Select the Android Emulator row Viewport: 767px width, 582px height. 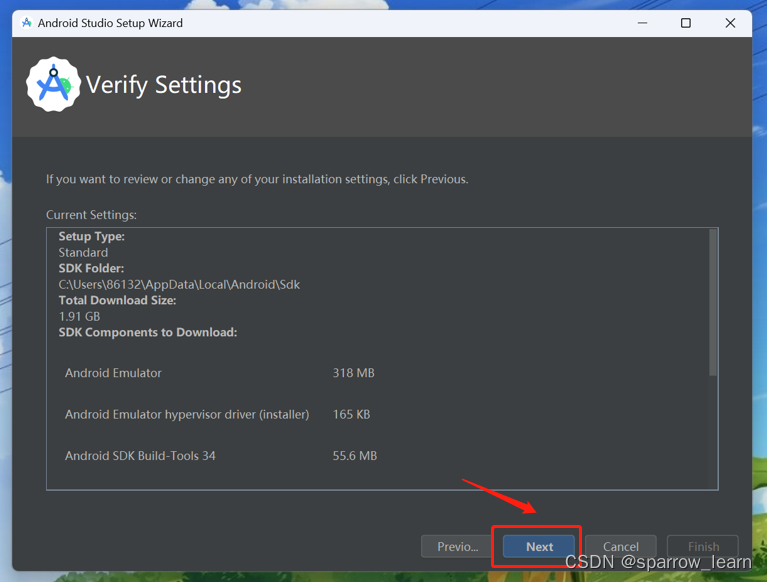point(219,373)
